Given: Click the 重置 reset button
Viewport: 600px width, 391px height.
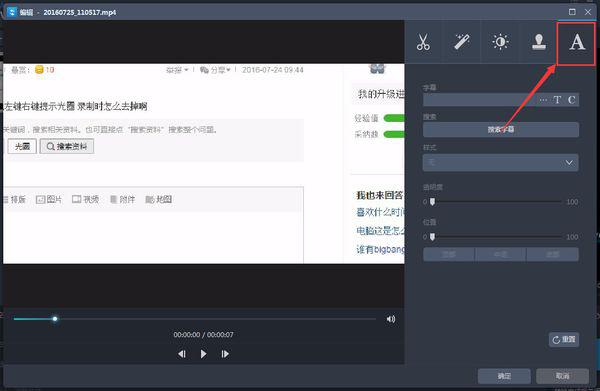Looking at the screenshot, I should [564, 339].
